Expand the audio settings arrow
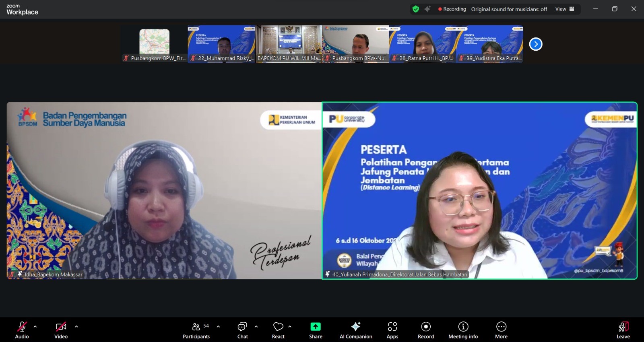644x342 pixels. [35, 327]
